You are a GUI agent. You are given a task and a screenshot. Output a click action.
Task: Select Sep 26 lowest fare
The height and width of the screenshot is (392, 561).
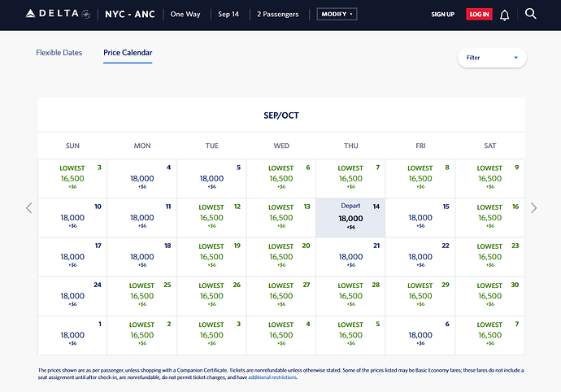tap(211, 296)
